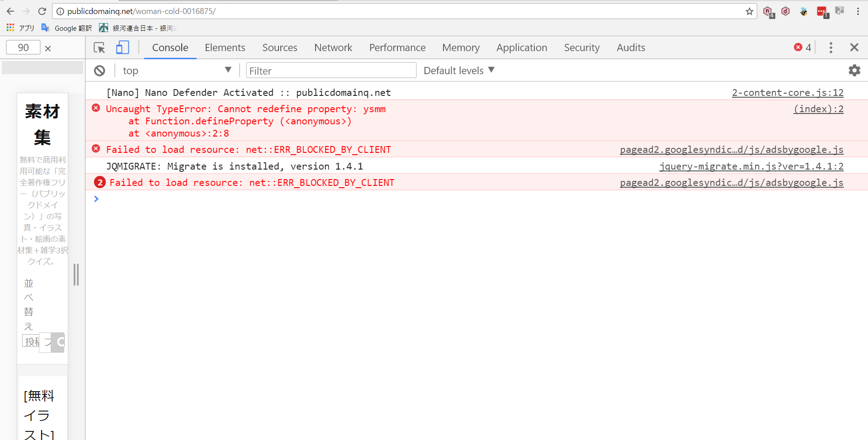Viewport: 868px width, 440px height.
Task: Click the grouped error counter badge showing 2
Action: [x=99, y=182]
